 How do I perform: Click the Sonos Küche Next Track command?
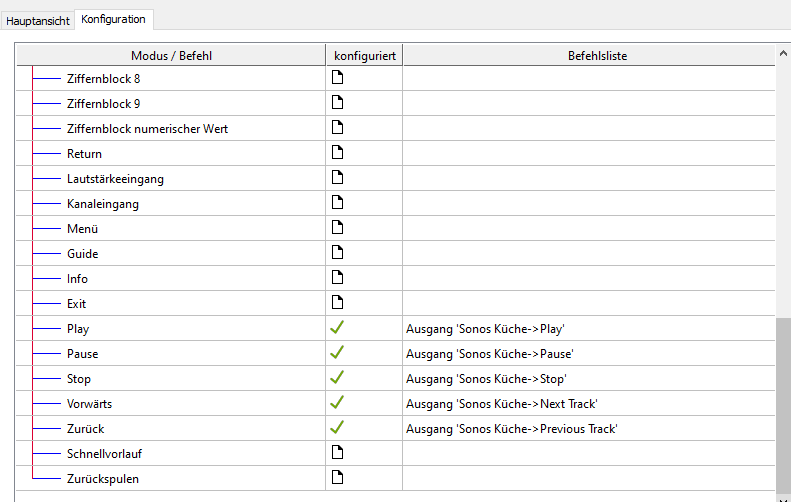pyautogui.click(x=502, y=404)
